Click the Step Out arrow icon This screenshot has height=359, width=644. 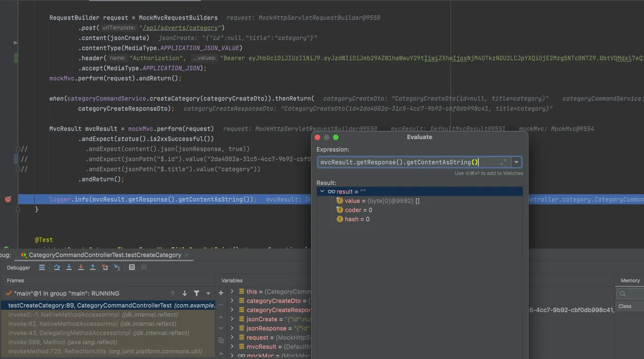93,267
